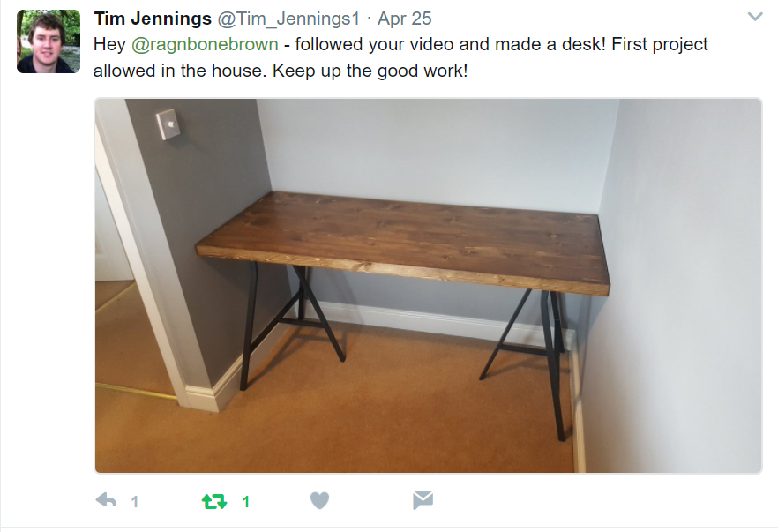Click the light switch in the attached photo
This screenshot has width=778, height=532.
coord(168,124)
